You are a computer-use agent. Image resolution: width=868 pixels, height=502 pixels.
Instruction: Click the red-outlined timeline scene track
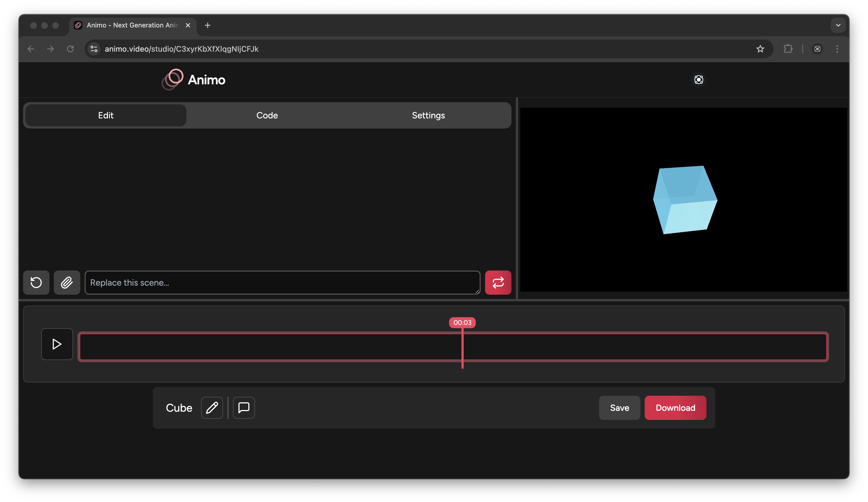(x=453, y=347)
